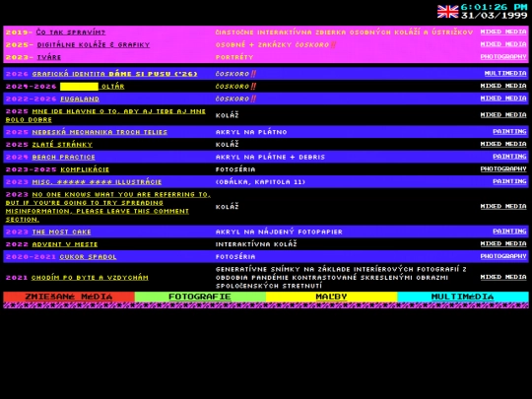532x399 pixels.
Task: Click Painting tag in 'Beach Practice' row
Action: (x=509, y=157)
